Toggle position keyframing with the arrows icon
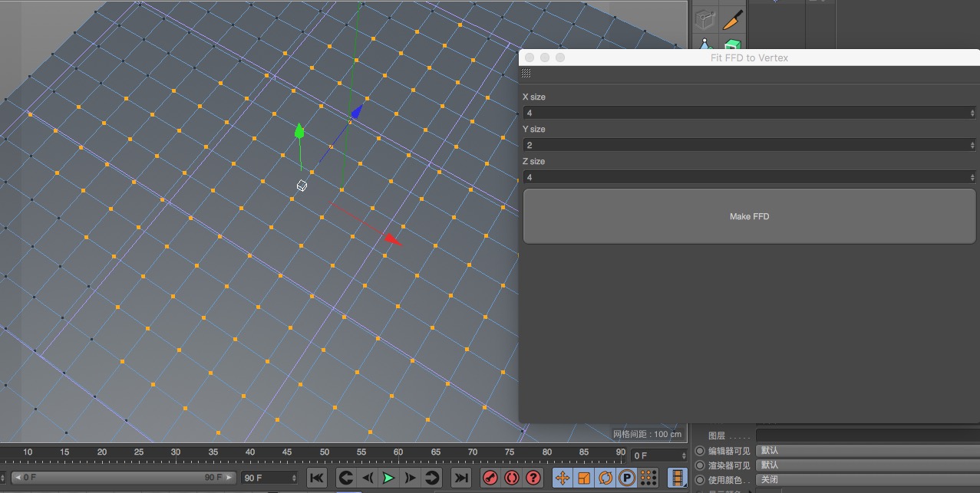The image size is (980, 493). tap(563, 478)
